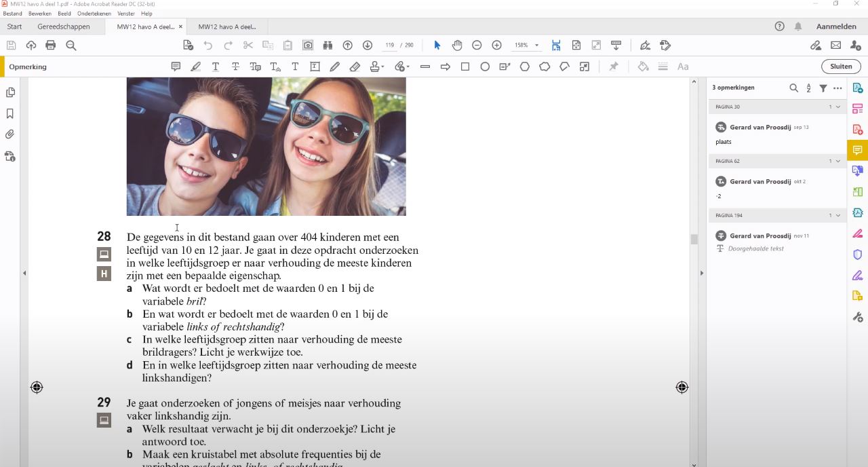Viewport: 868px width, 467px height.
Task: Select the strikethrough text tool
Action: pos(235,67)
